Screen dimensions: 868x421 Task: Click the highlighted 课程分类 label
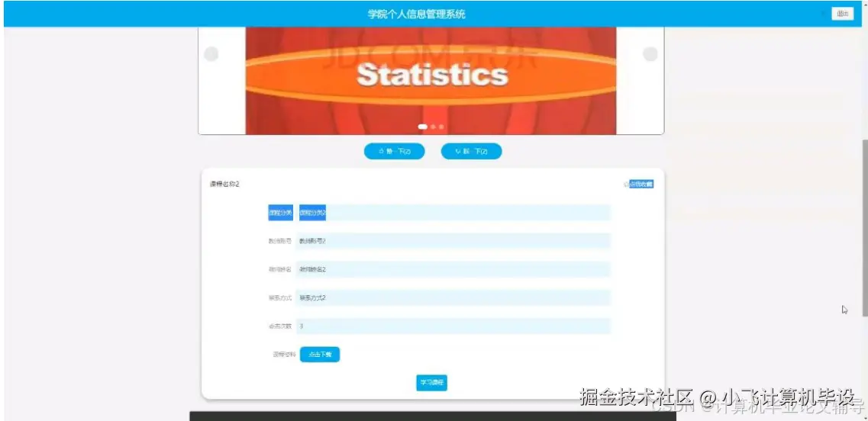pos(281,213)
